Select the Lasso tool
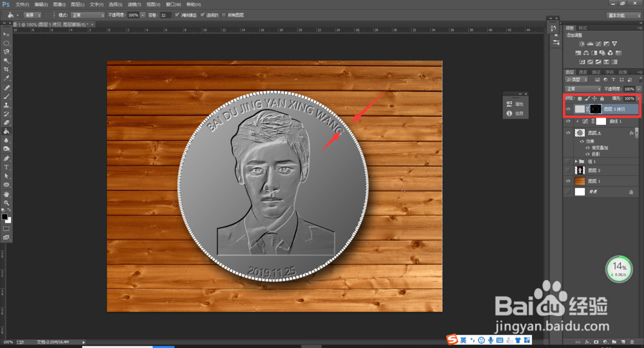644x348 pixels. [6, 51]
